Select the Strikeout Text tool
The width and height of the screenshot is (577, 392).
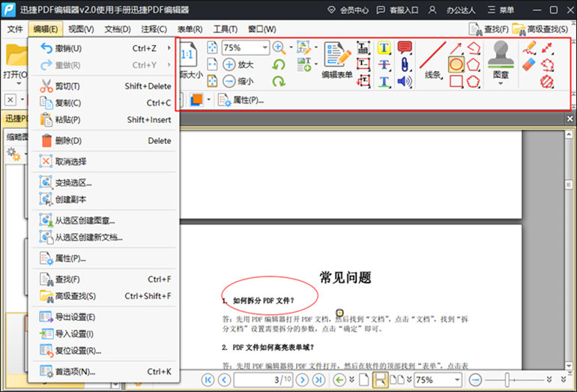click(384, 64)
